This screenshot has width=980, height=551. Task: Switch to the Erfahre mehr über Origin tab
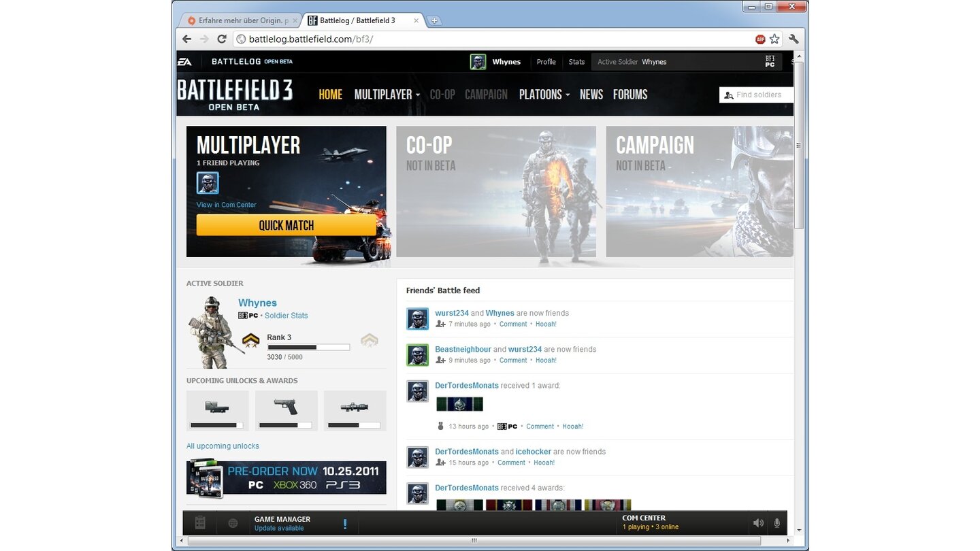click(238, 20)
